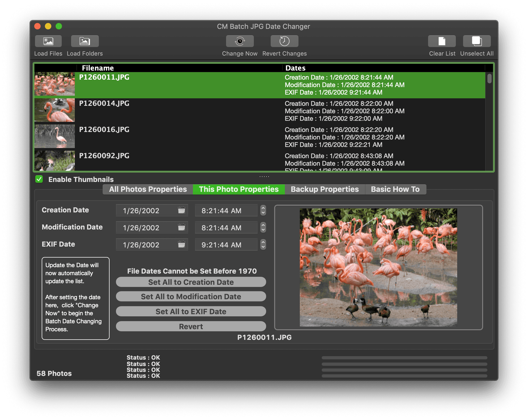Switch to All Photos Properties tab
Screen dimensions: 528x420
pos(148,189)
